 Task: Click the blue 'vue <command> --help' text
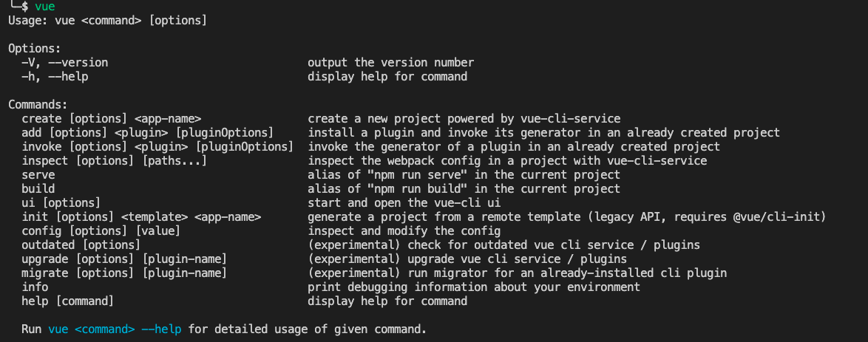[x=115, y=329]
